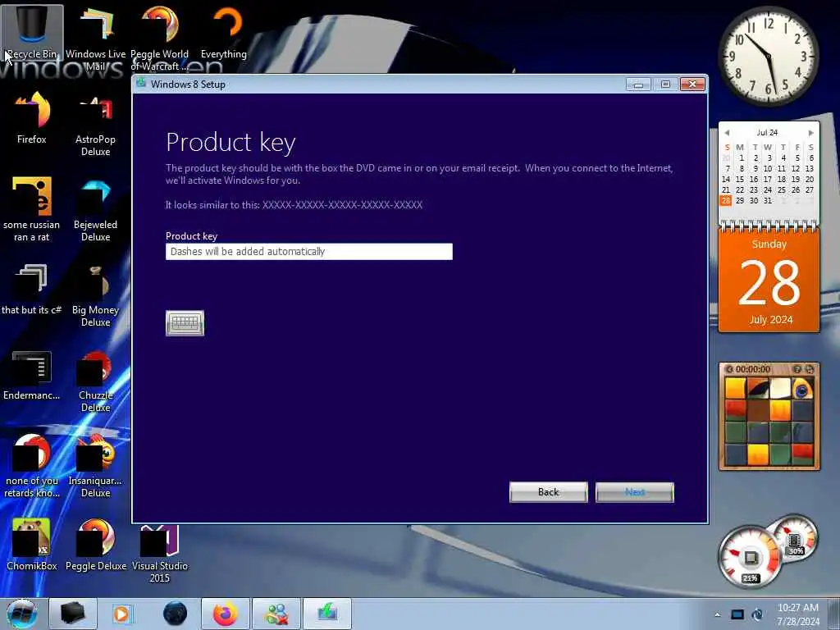
Task: Click the large orange Sunday 28 date panel
Action: [x=769, y=281]
